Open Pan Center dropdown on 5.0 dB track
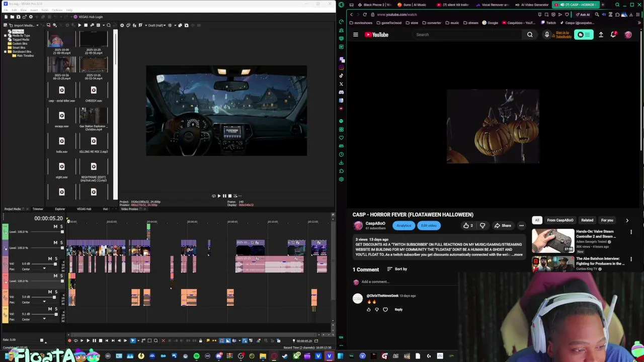 [x=44, y=302]
